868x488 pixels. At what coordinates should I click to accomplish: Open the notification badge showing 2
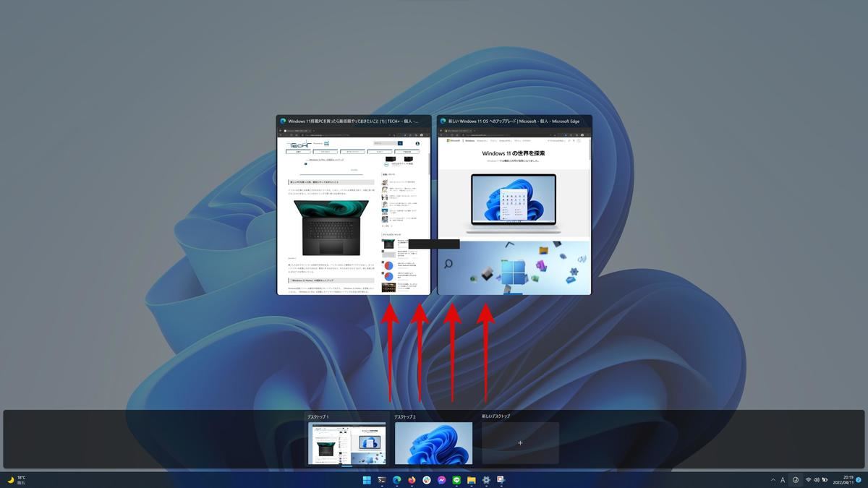[x=859, y=480]
